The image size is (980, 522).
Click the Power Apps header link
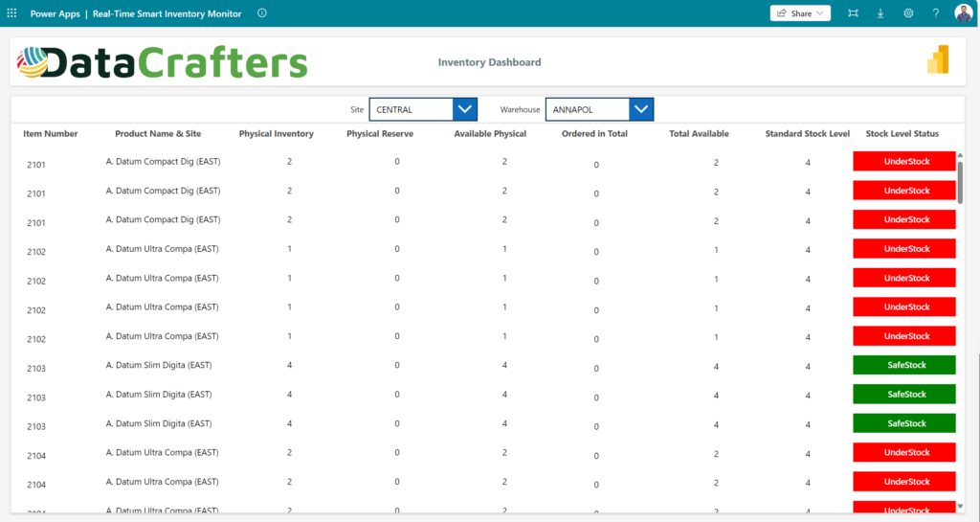coord(55,13)
